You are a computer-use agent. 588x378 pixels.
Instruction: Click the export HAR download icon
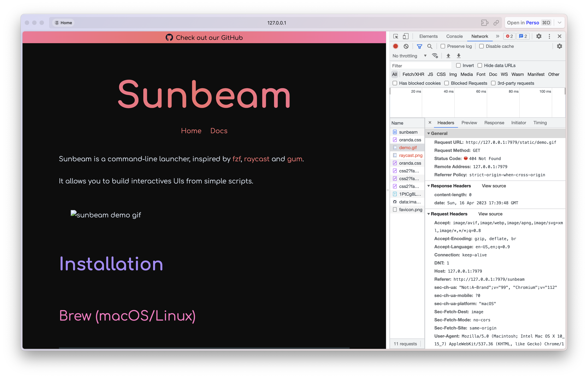459,56
